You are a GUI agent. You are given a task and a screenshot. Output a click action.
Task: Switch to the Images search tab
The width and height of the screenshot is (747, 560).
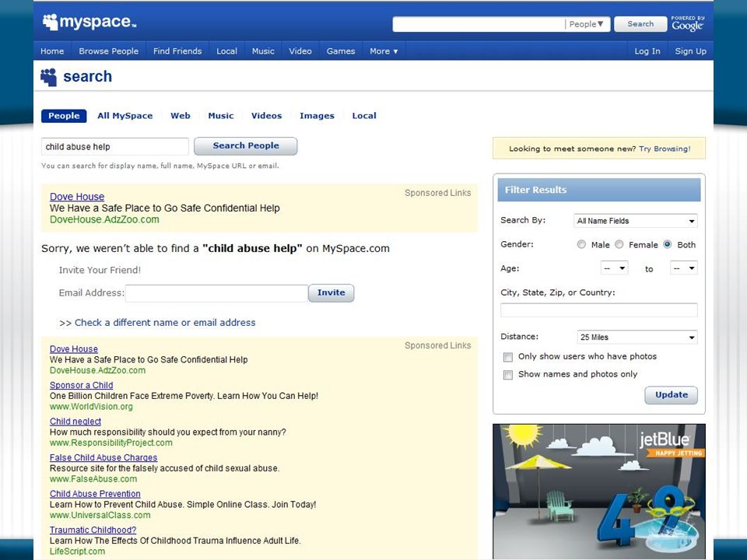(317, 116)
